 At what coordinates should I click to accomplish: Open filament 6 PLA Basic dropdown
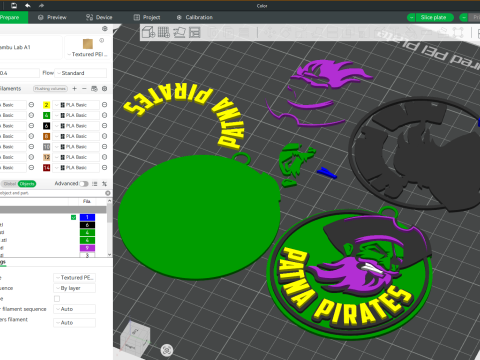click(76, 126)
